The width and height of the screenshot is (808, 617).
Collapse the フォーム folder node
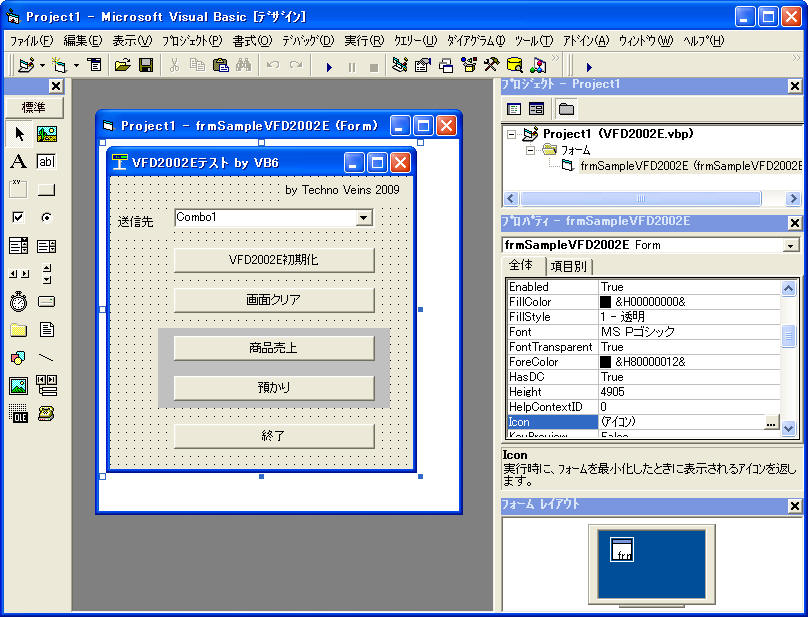[x=530, y=151]
